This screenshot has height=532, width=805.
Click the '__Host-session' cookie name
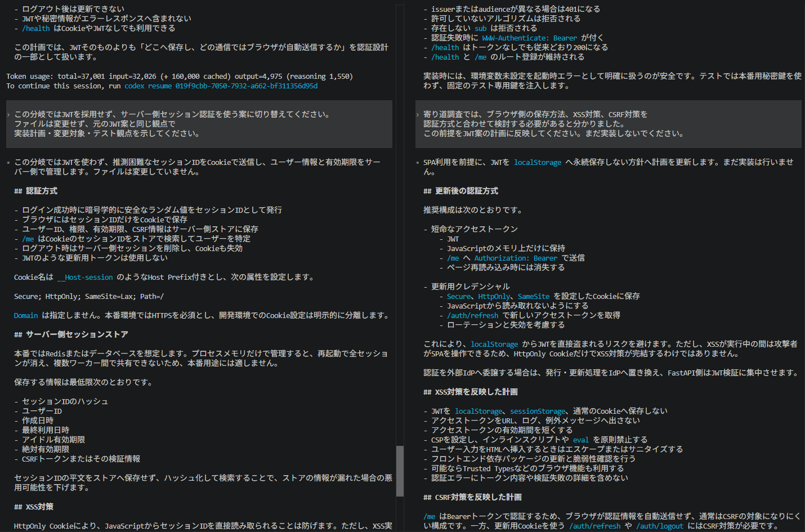(85, 278)
